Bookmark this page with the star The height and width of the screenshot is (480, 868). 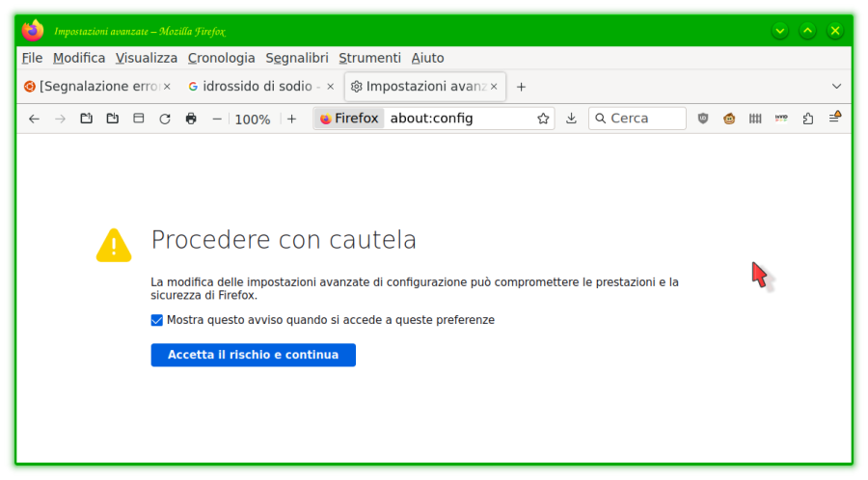coord(543,119)
